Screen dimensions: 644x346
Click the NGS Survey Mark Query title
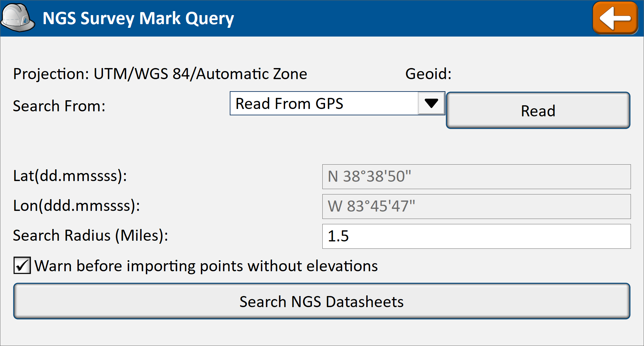pyautogui.click(x=138, y=18)
